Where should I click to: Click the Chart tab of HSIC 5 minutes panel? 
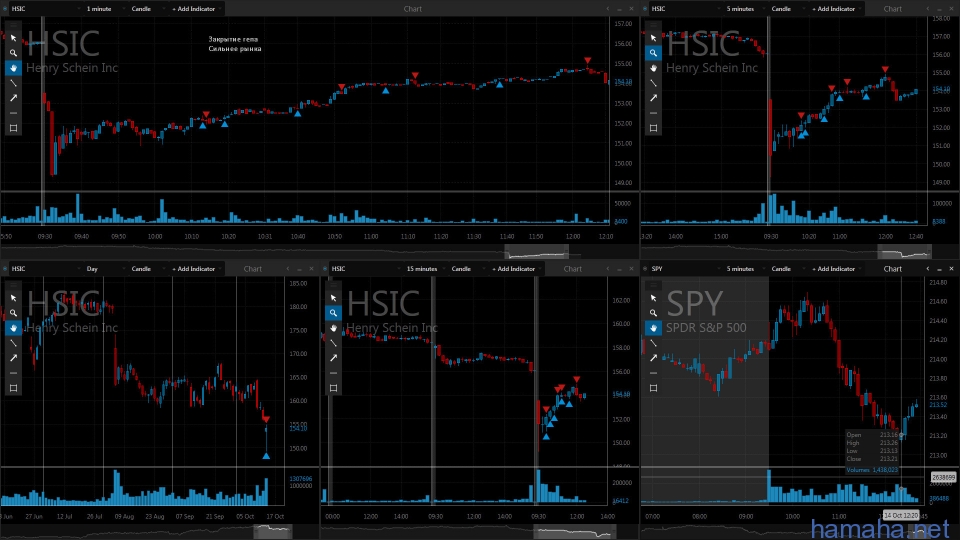point(893,9)
